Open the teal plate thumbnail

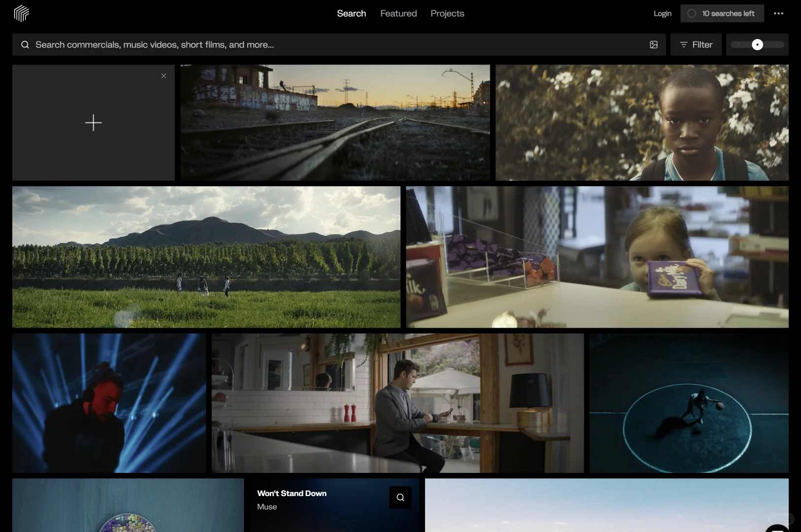[128, 505]
